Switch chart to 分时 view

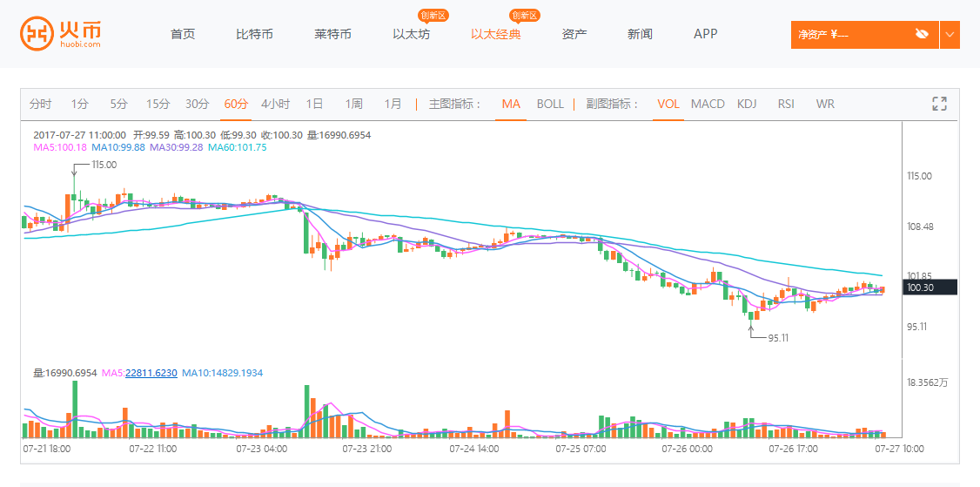(x=41, y=104)
